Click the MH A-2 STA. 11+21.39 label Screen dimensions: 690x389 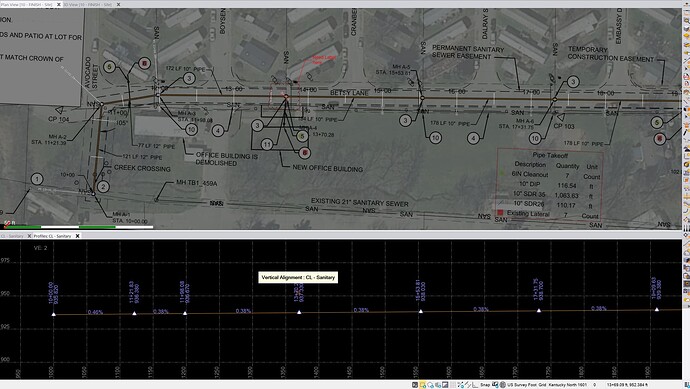click(x=49, y=139)
